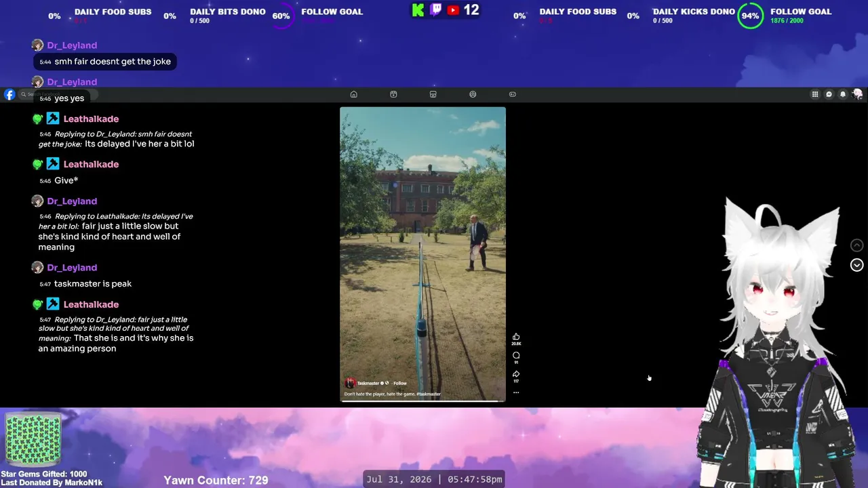Open the Taskmaster page name link
The image size is (868, 488).
point(369,383)
